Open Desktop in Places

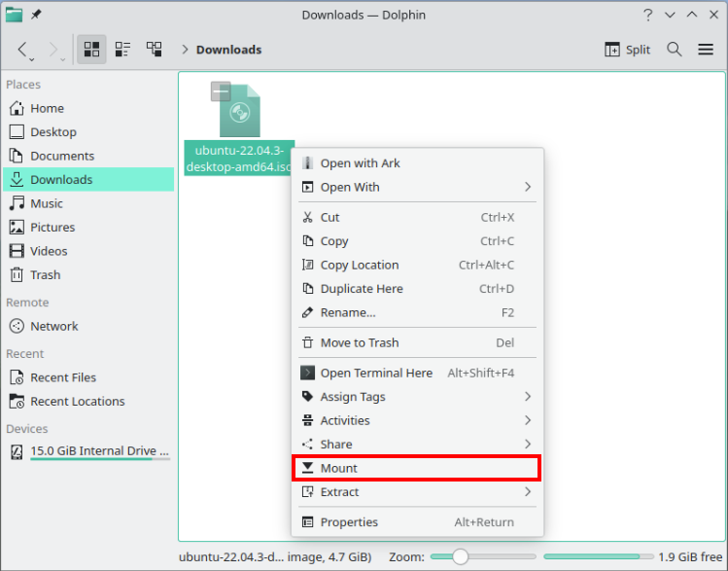pyautogui.click(x=88, y=132)
